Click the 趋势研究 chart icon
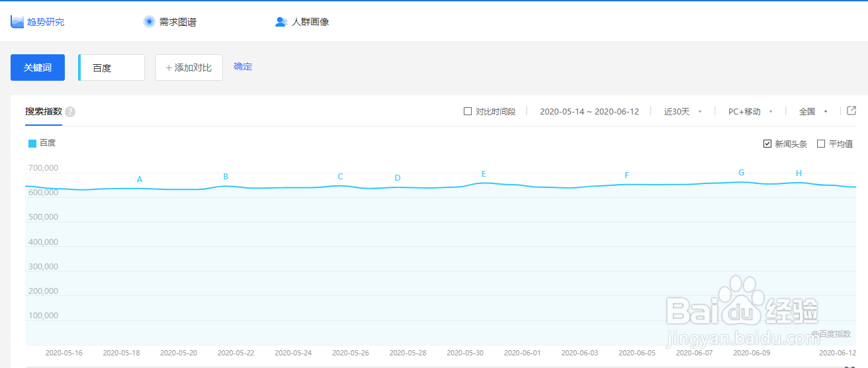 point(17,22)
